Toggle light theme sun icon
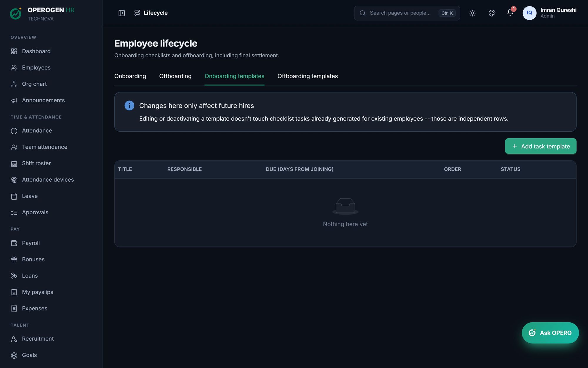Image resolution: width=588 pixels, height=368 pixels. click(x=472, y=13)
